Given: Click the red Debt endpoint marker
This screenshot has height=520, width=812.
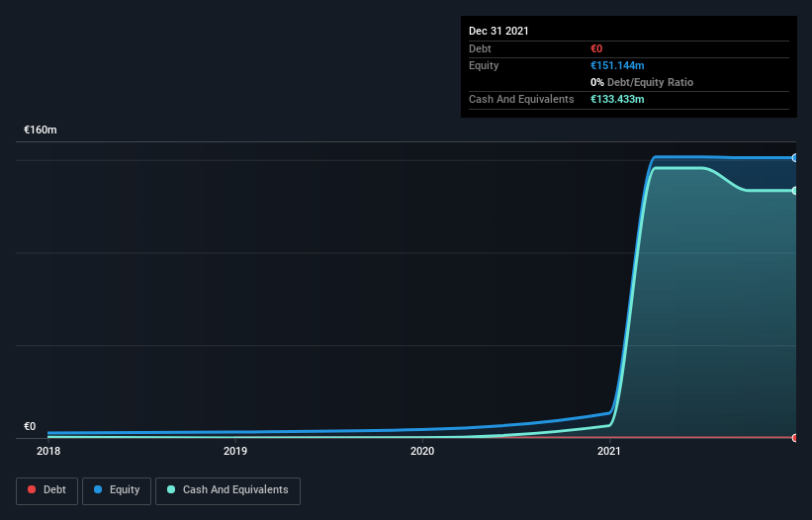Looking at the screenshot, I should pos(794,438).
